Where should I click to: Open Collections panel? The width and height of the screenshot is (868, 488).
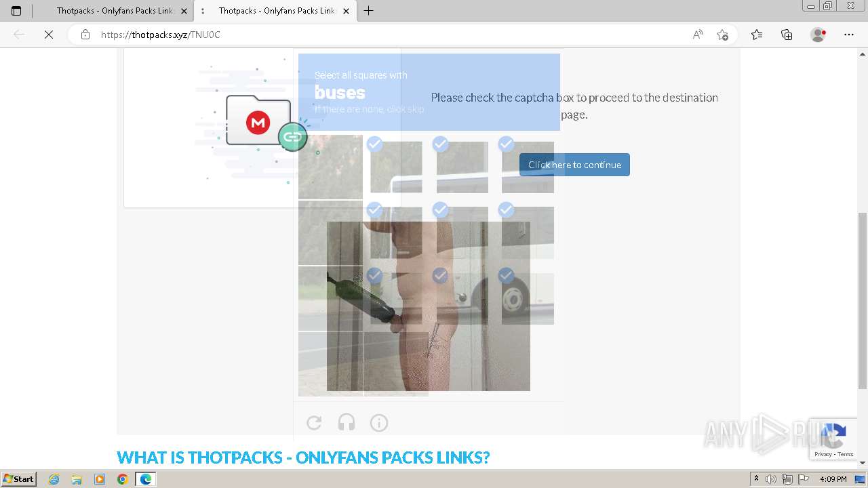point(787,35)
